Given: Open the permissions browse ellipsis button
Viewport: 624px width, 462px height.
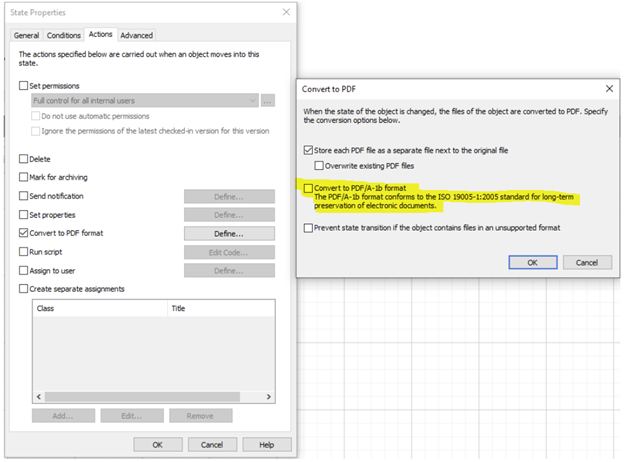Looking at the screenshot, I should click(x=267, y=101).
